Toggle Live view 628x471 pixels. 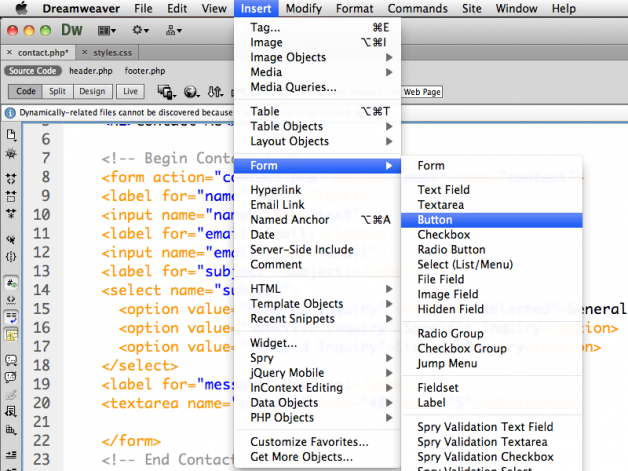click(x=130, y=92)
